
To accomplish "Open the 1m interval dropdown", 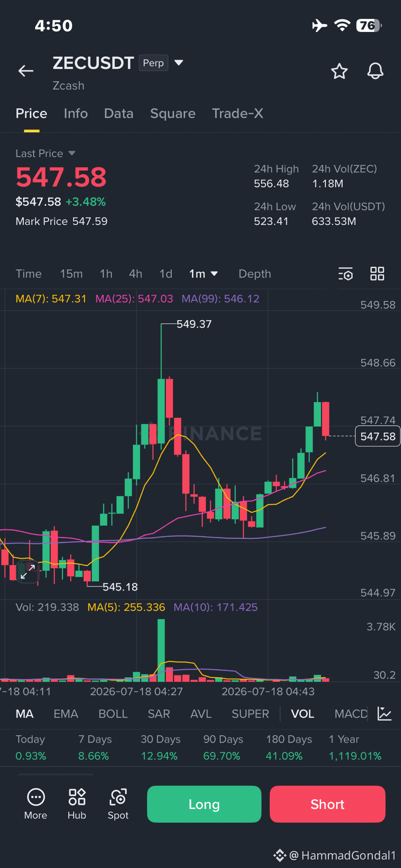I will pos(203,274).
